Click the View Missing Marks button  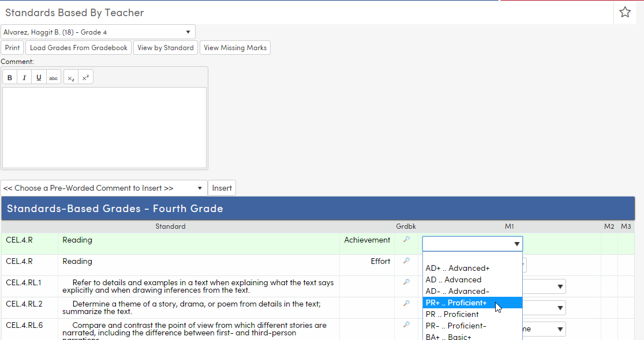pyautogui.click(x=235, y=47)
